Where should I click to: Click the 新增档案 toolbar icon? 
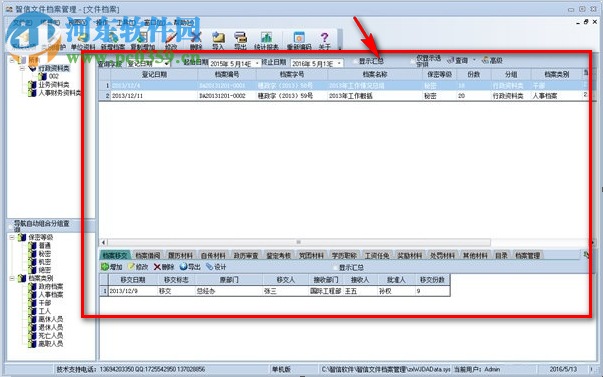click(x=113, y=38)
